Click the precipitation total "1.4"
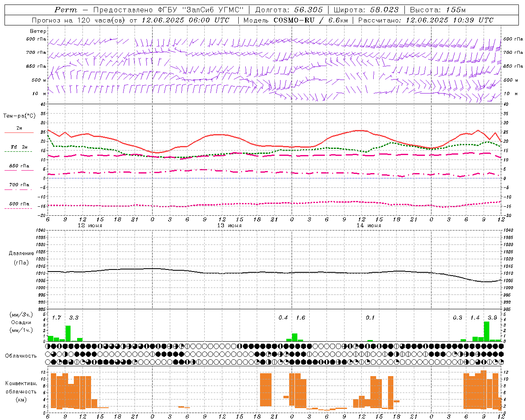This screenshot has height=420, width=525. pyautogui.click(x=475, y=318)
